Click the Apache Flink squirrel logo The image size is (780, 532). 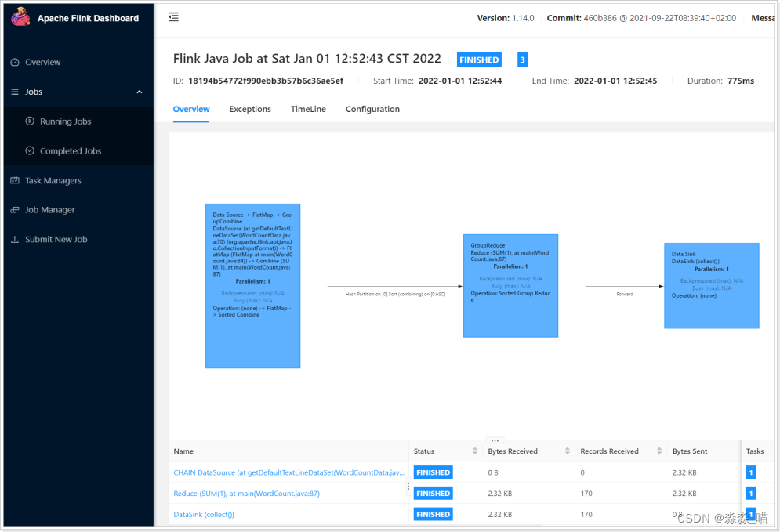coord(20,17)
